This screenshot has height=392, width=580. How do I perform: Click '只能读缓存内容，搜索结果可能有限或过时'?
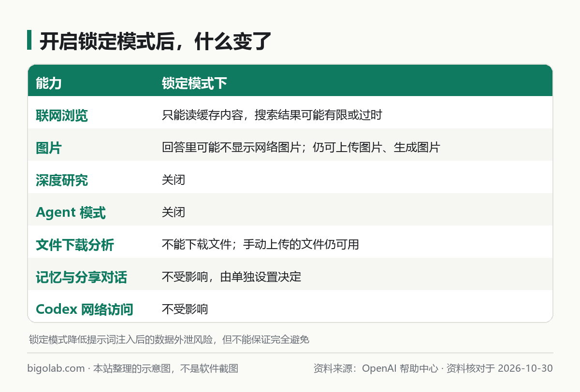272,115
